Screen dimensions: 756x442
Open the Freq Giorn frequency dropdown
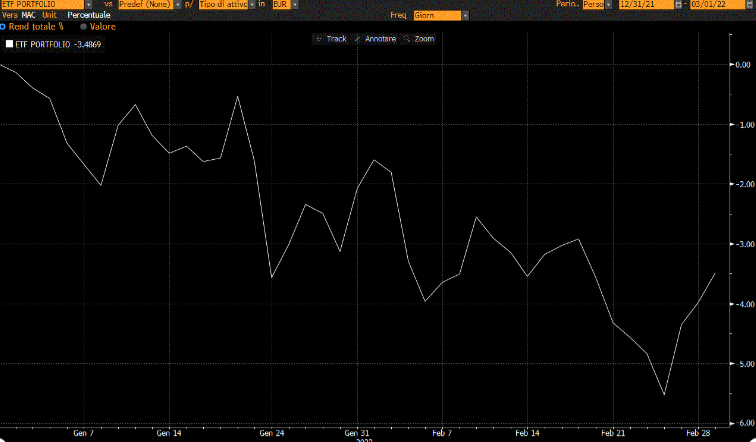(x=464, y=16)
